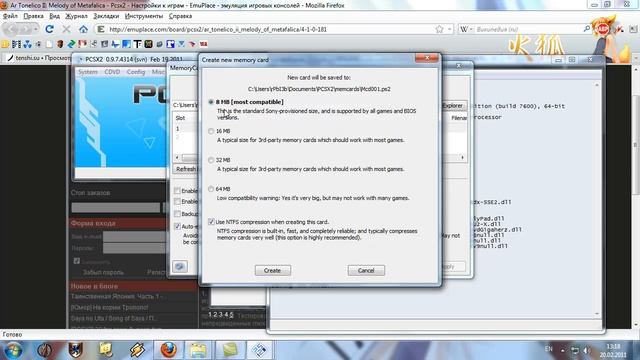
Task: Go to the Firefox home page icon
Action: tap(83, 29)
